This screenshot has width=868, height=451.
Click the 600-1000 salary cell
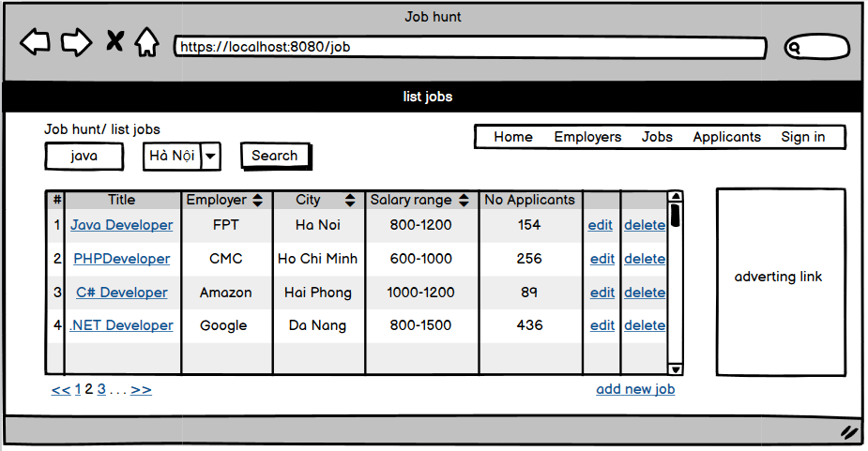pos(420,259)
